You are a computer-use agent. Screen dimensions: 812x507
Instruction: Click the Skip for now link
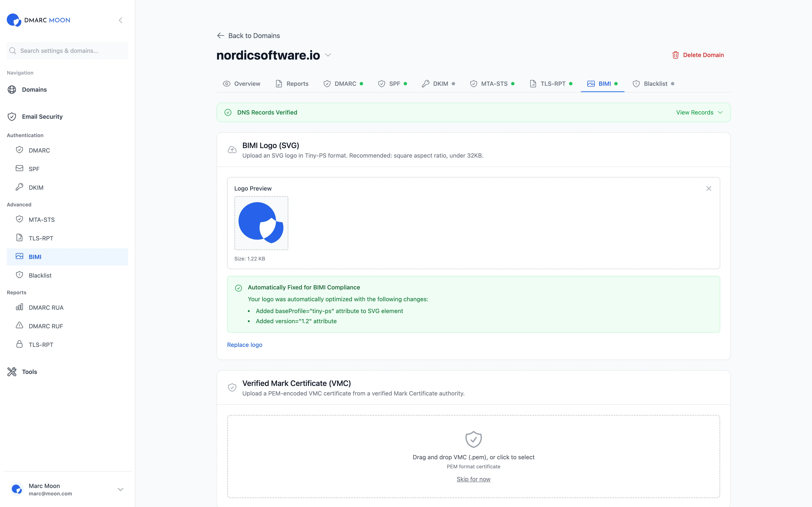(473, 479)
